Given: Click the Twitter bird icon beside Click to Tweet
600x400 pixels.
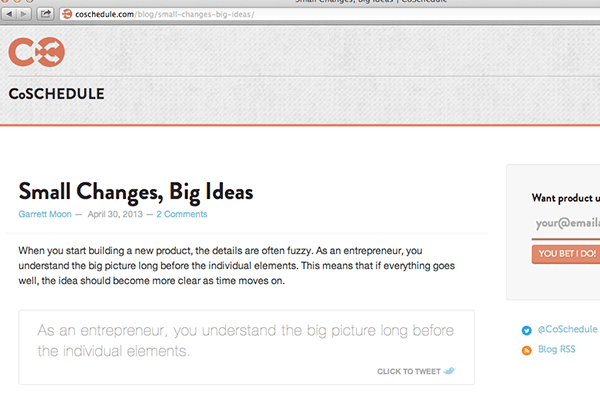Looking at the screenshot, I should 449,371.
